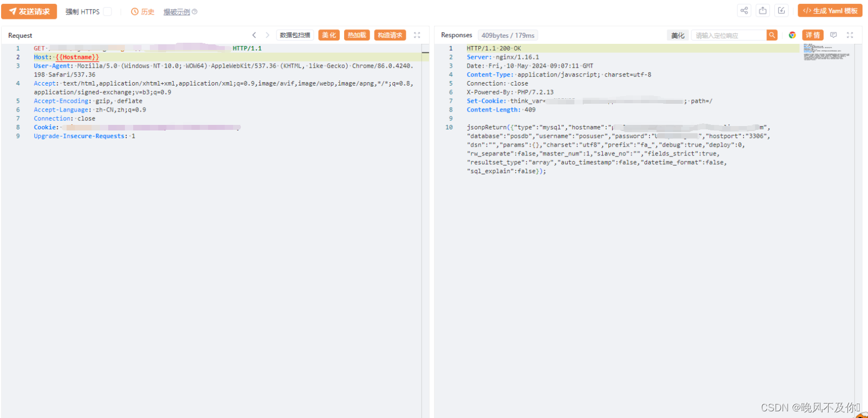Click the 409bytes / 179ms tag

tap(508, 36)
